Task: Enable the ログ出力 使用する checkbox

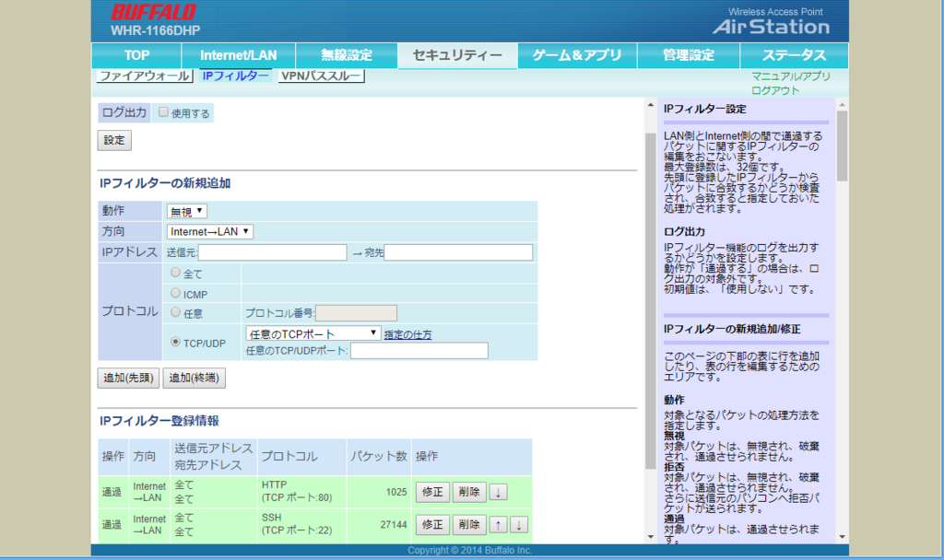Action: (x=163, y=111)
